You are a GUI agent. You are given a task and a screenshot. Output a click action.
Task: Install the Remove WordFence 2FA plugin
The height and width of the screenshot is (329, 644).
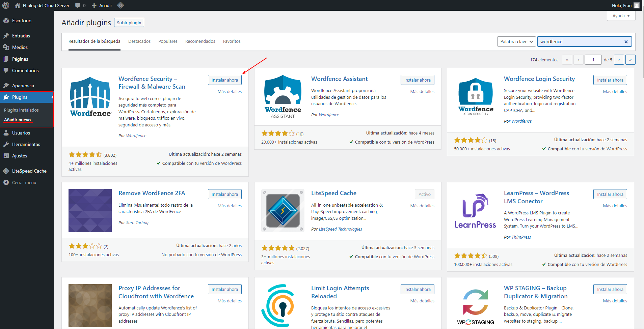tap(225, 194)
